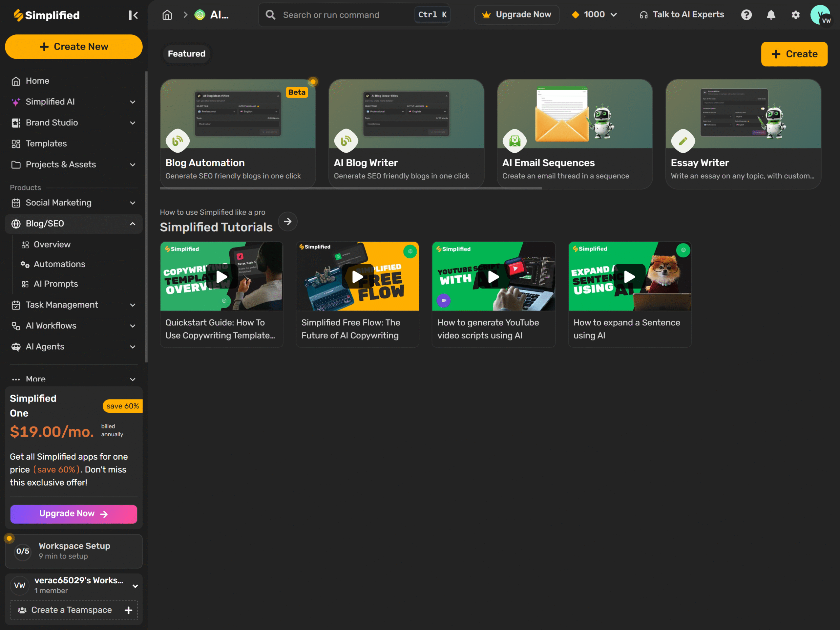Expand the Social Marketing section

(133, 203)
